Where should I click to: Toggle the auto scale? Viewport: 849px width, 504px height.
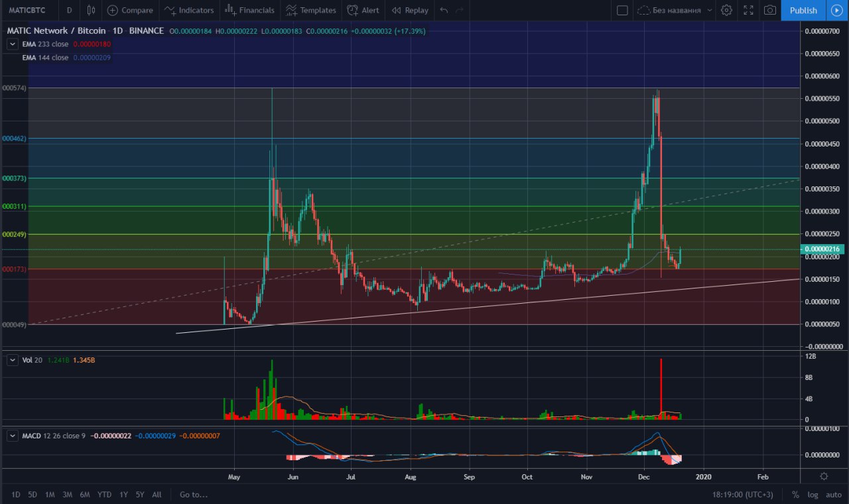point(833,494)
